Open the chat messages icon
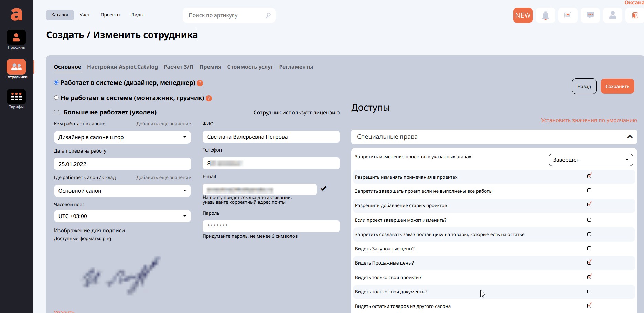Image resolution: width=644 pixels, height=313 pixels. [x=590, y=15]
